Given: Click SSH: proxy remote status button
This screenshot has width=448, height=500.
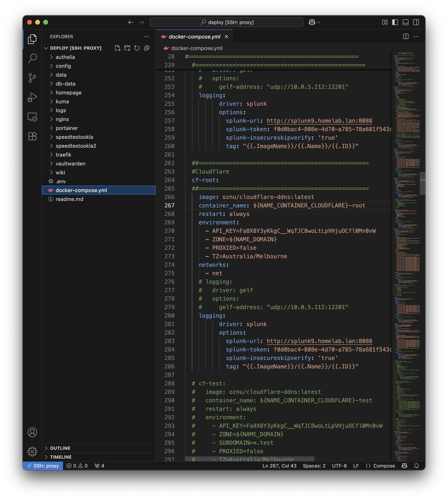Looking at the screenshot, I should tap(43, 466).
